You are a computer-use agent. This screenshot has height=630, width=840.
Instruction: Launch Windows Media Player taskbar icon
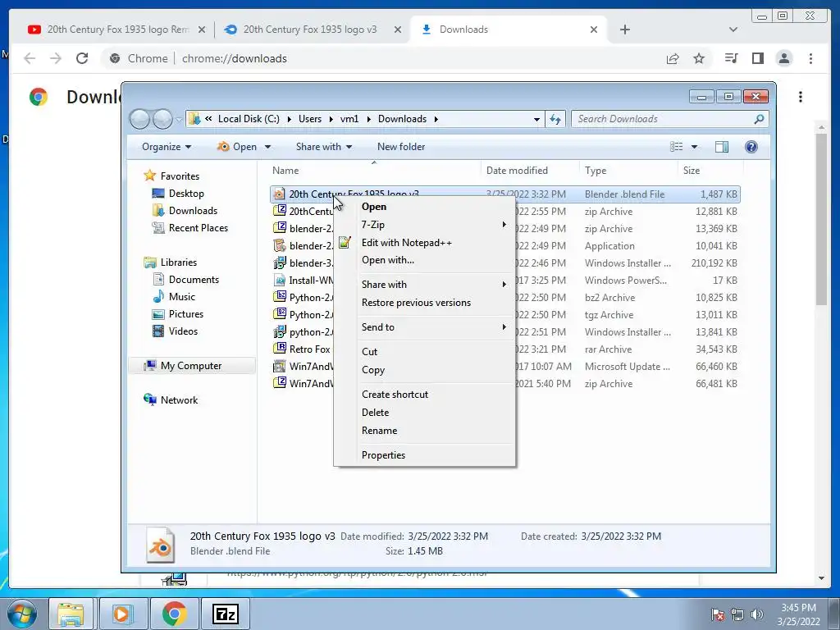pyautogui.click(x=121, y=614)
